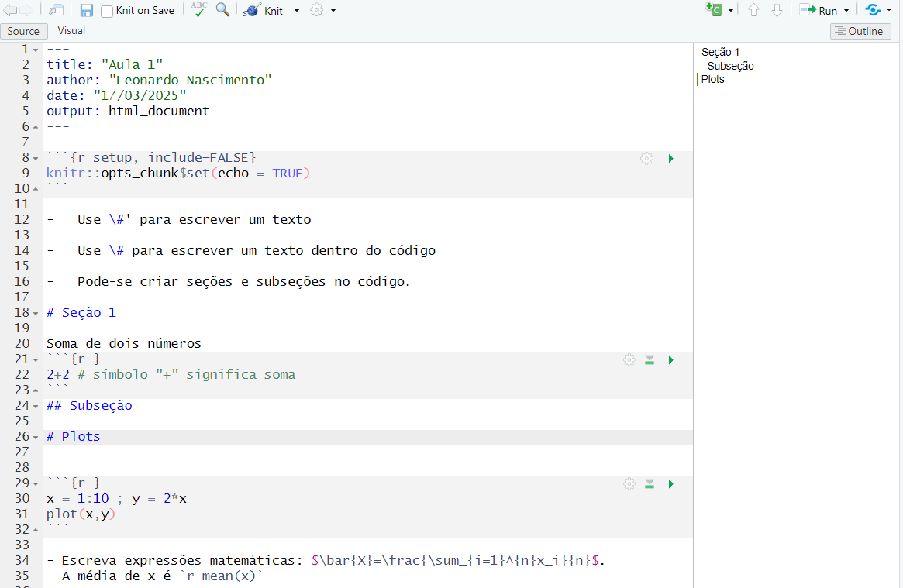Insert a new code chunk
Image resolution: width=903 pixels, height=588 pixels.
(714, 10)
